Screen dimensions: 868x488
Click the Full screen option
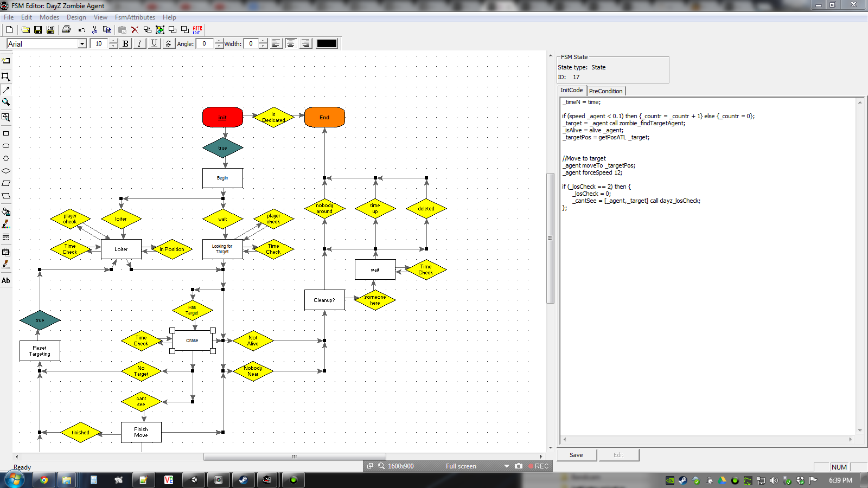click(x=461, y=466)
